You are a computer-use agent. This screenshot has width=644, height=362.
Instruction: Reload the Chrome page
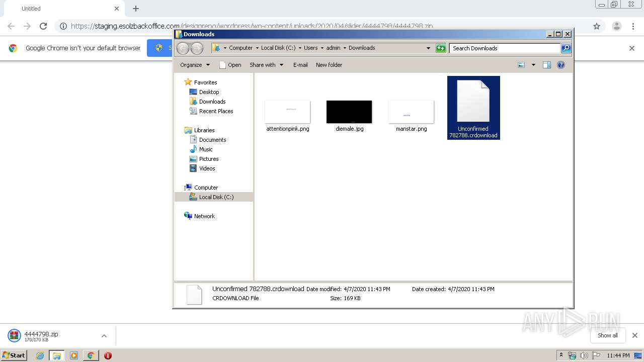(x=43, y=26)
